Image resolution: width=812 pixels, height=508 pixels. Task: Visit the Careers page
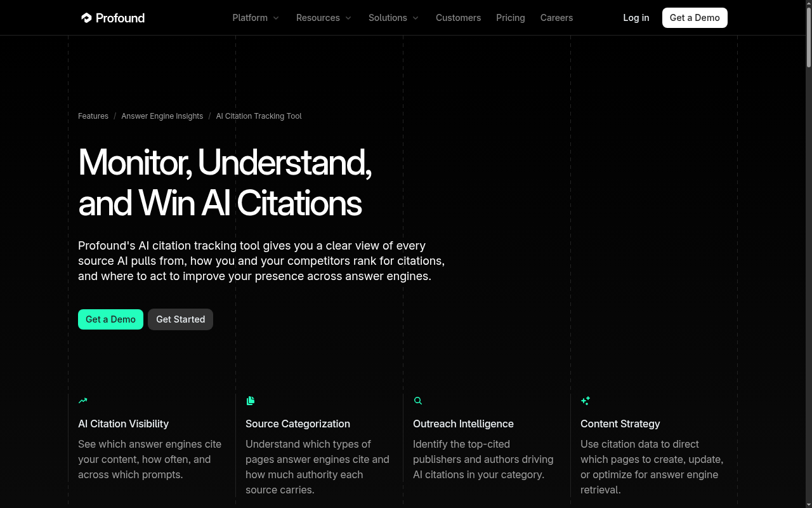[556, 18]
